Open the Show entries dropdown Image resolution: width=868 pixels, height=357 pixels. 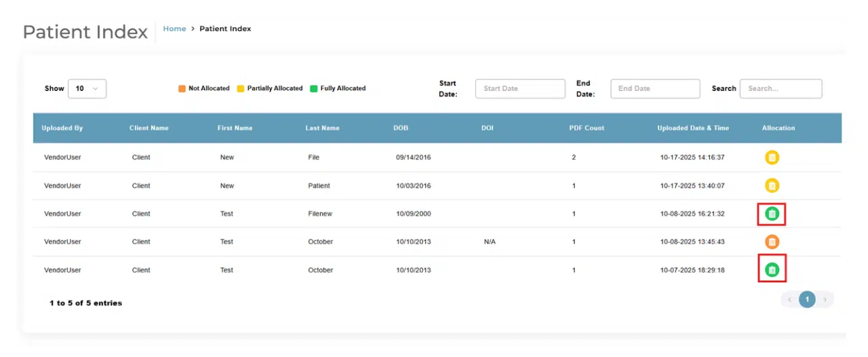[87, 88]
